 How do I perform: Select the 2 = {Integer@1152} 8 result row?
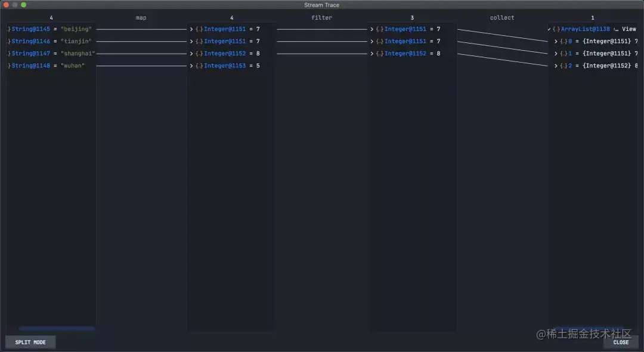(595, 66)
